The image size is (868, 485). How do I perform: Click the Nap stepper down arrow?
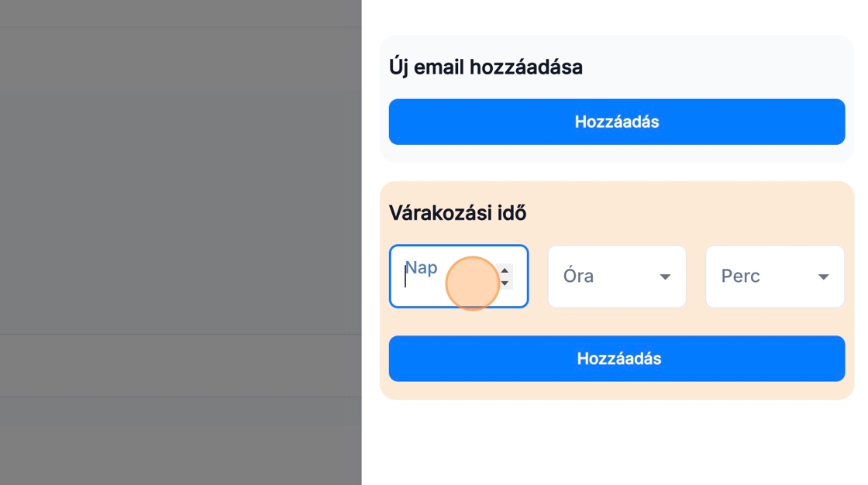[x=505, y=283]
